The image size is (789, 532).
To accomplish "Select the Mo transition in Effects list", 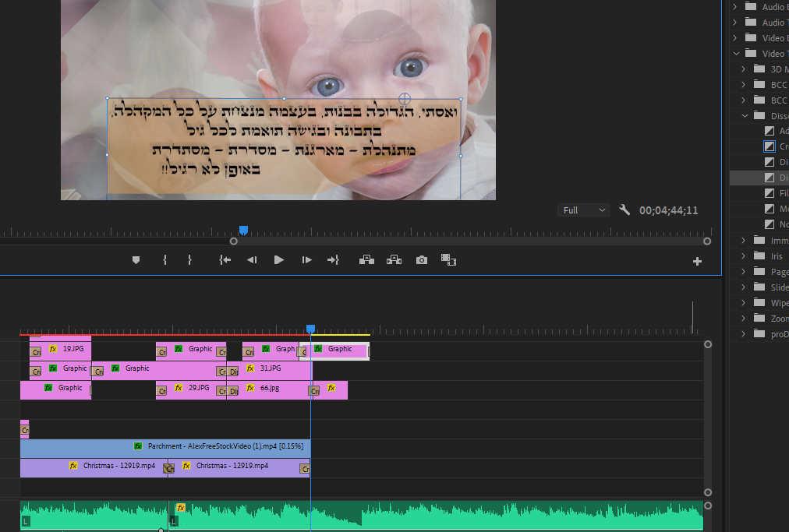I will 770,209.
